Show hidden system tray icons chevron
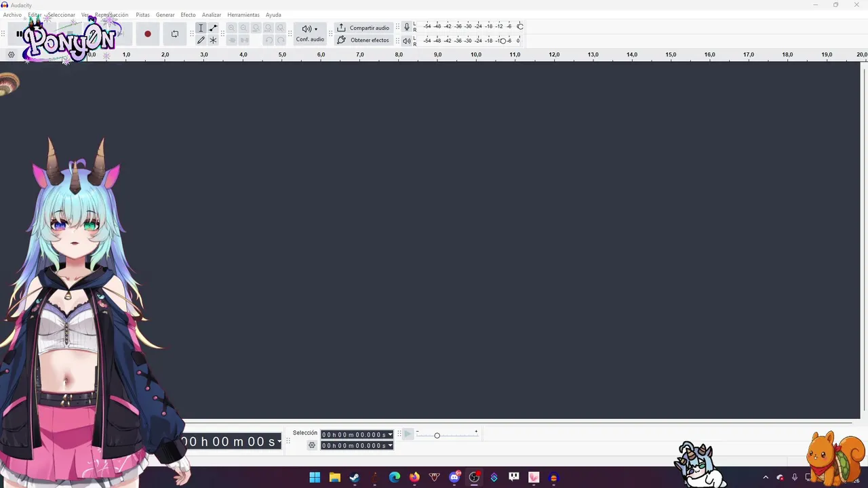The height and width of the screenshot is (488, 868). [x=766, y=477]
